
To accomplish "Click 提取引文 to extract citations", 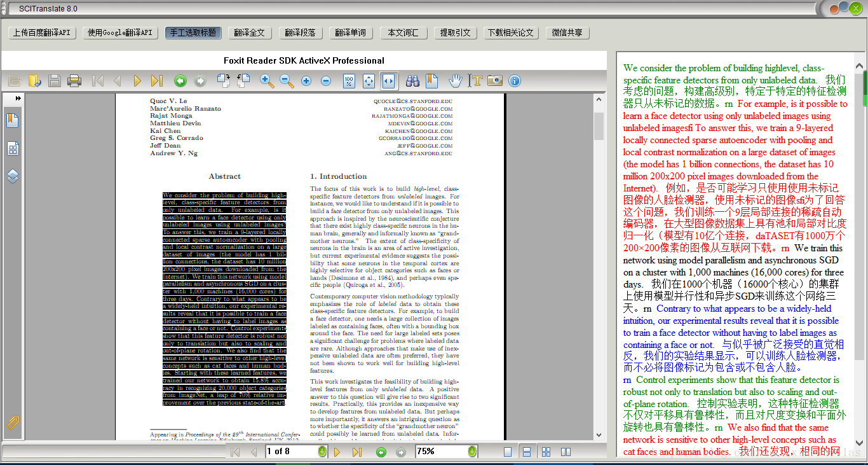I will point(456,32).
